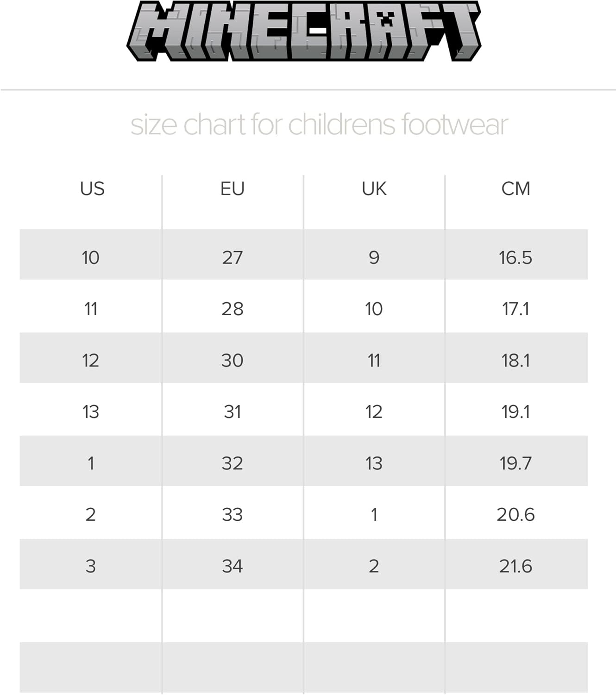Select the UK column header
This screenshot has width=616, height=695.
(374, 189)
